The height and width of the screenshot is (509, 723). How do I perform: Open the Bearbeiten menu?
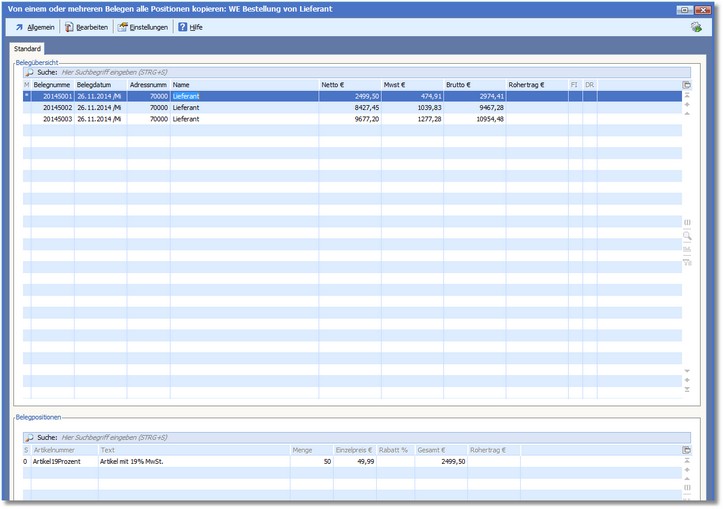87,27
